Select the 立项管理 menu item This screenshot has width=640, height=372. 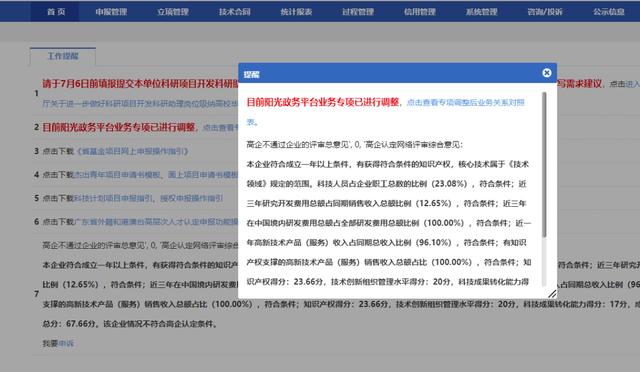(x=173, y=12)
